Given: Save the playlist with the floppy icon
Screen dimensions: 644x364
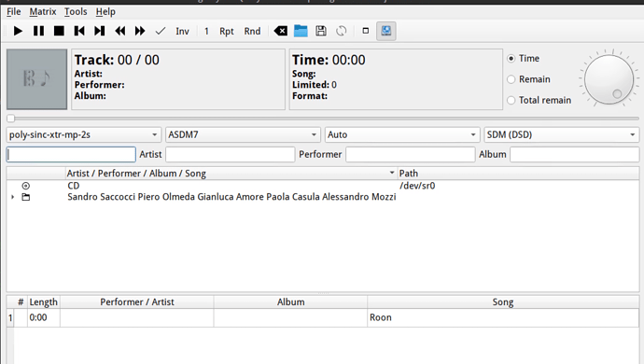Looking at the screenshot, I should 321,31.
